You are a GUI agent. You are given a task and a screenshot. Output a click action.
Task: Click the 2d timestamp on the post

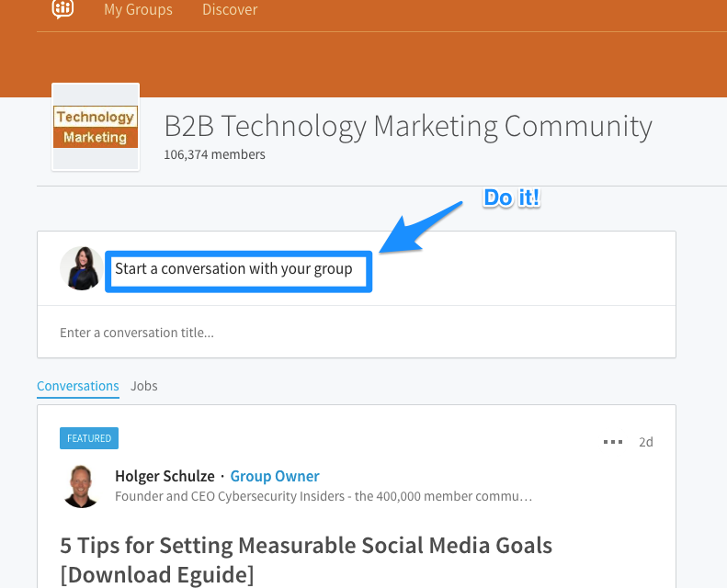tap(646, 442)
